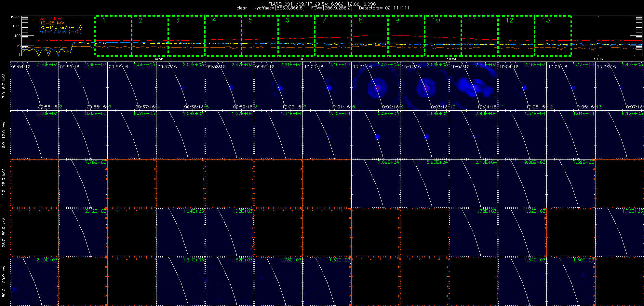Click the peak value '1.27E+04' in 6-12 keV row
The height and width of the screenshot is (306, 644).
(242, 114)
